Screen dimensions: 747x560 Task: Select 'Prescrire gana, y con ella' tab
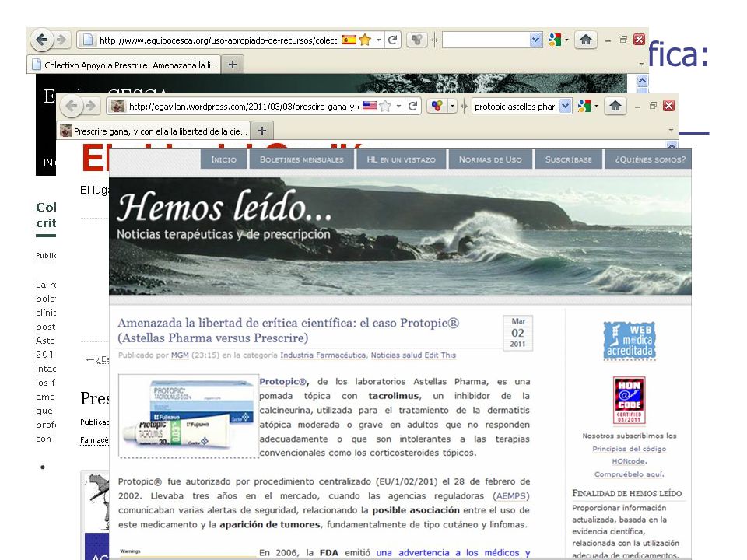tap(154, 131)
